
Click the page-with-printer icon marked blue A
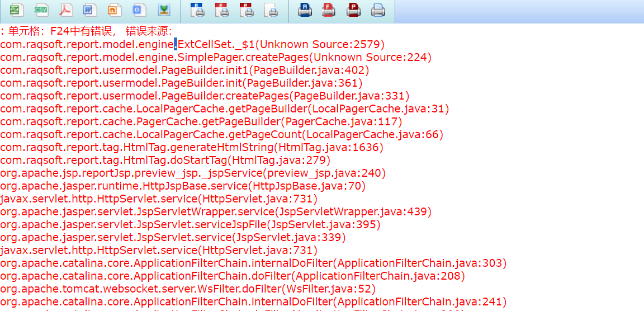pyautogui.click(x=197, y=10)
